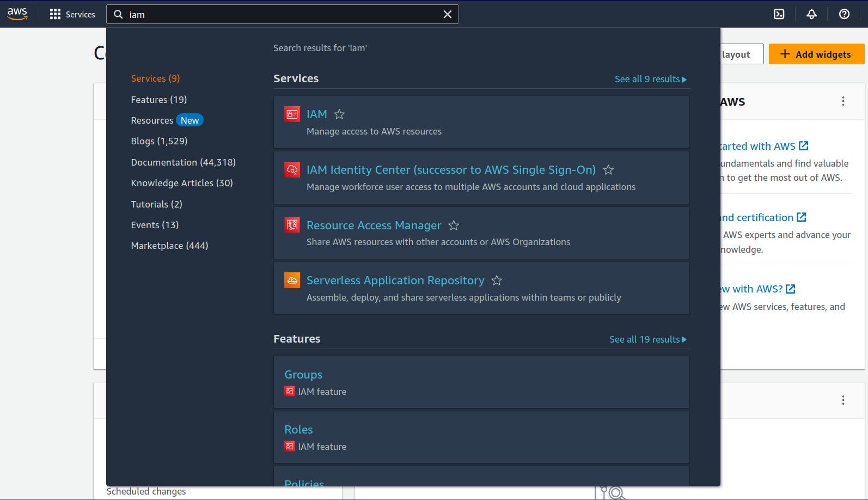
Task: Open the notifications bell
Action: pyautogui.click(x=812, y=14)
